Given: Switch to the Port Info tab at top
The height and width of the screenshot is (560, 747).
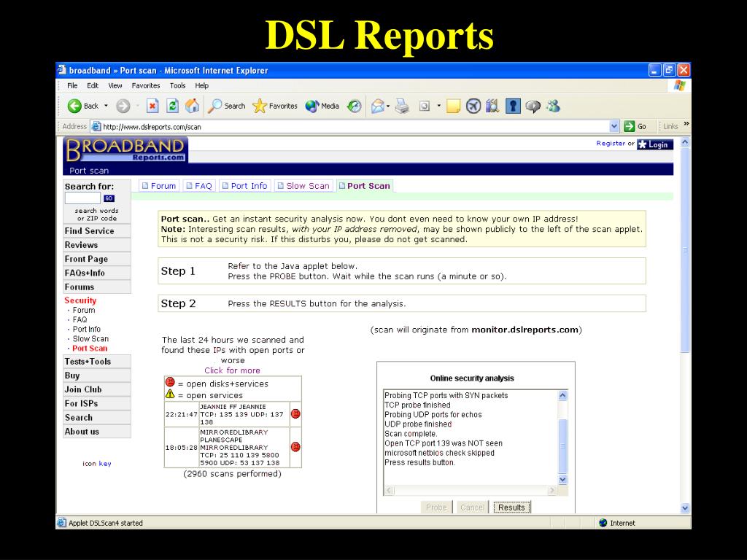Looking at the screenshot, I should coord(245,186).
